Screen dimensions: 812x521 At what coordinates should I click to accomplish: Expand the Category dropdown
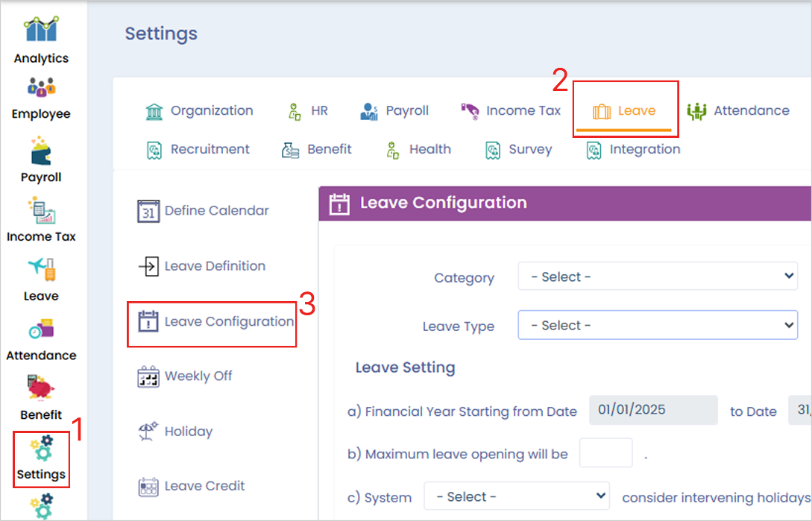(x=658, y=277)
